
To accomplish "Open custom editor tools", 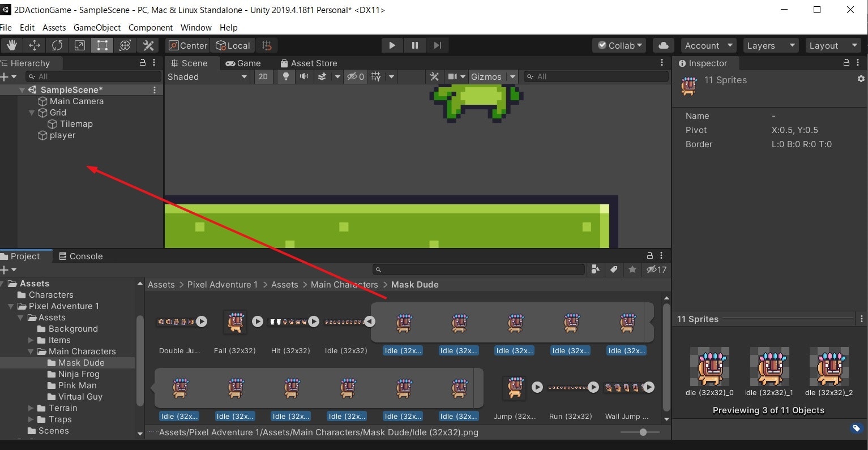I will (148, 45).
